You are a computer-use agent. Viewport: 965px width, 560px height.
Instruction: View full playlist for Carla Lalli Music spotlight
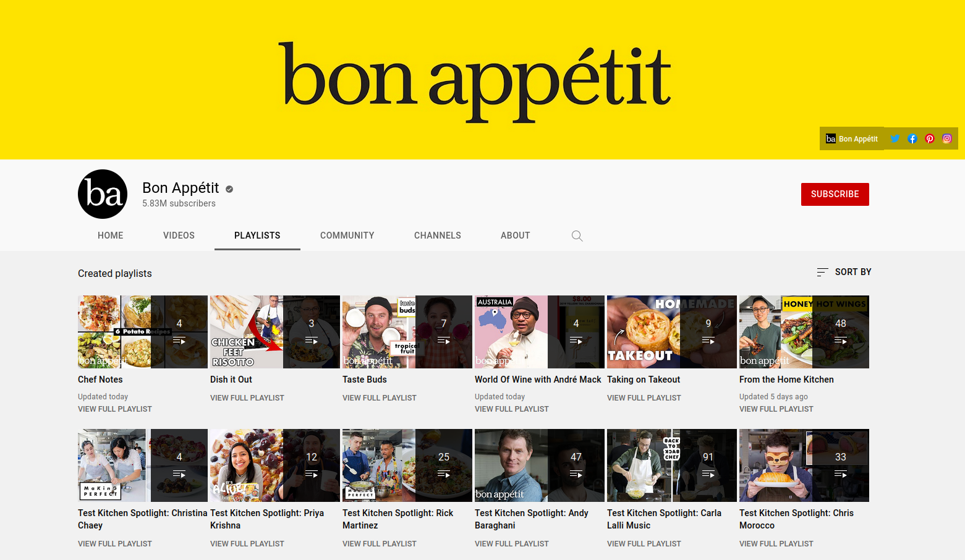644,544
